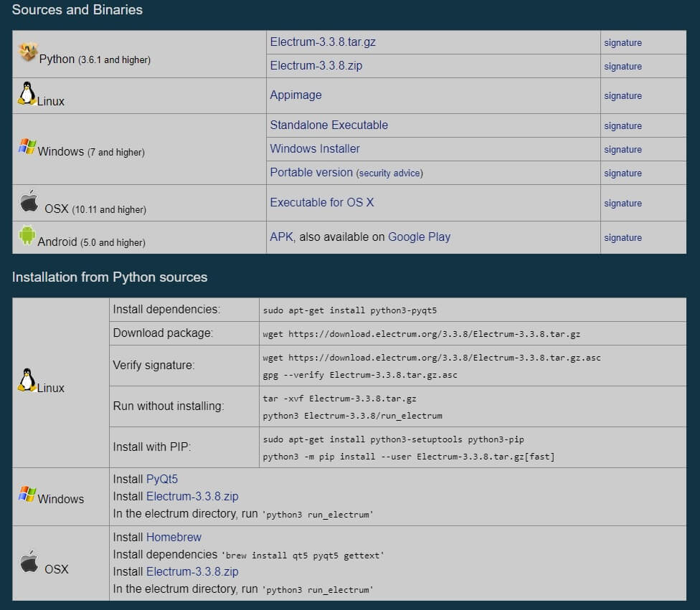Click the 'Windows (7 and higher)' label

91,152
